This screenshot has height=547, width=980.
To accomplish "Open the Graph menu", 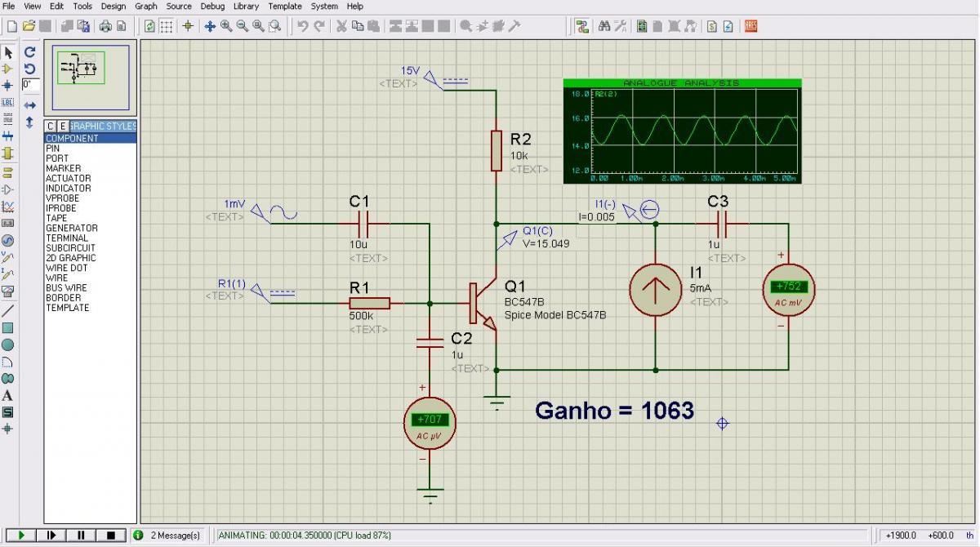I will pos(146,6).
